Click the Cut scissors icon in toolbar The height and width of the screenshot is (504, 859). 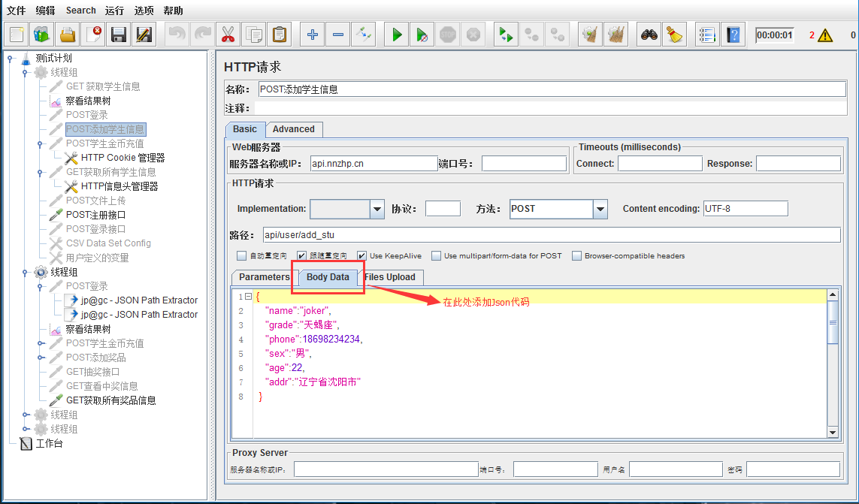click(x=228, y=35)
